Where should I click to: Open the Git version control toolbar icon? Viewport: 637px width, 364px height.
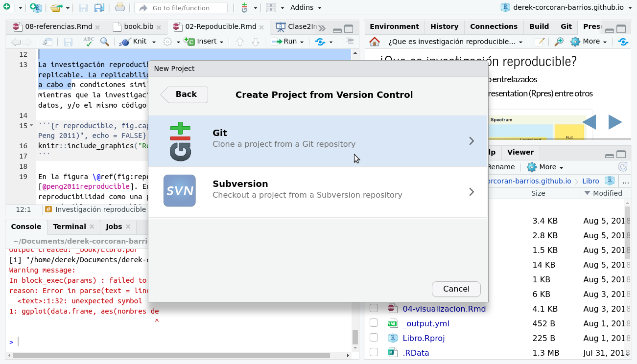tap(244, 8)
